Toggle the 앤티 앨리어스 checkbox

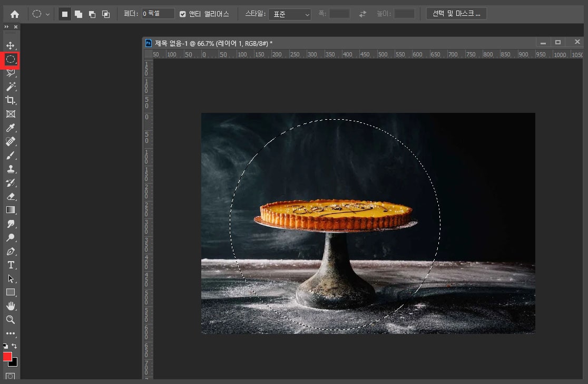pyautogui.click(x=183, y=14)
